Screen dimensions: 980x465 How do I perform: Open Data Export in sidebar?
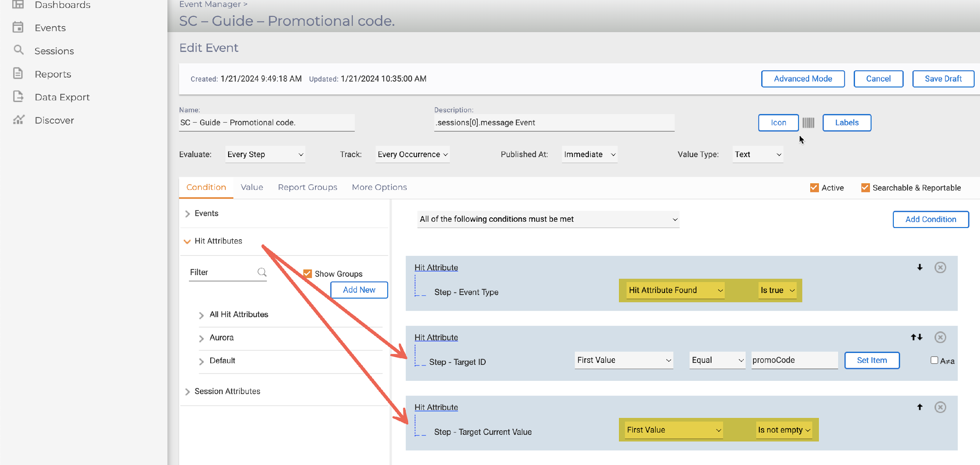(62, 97)
